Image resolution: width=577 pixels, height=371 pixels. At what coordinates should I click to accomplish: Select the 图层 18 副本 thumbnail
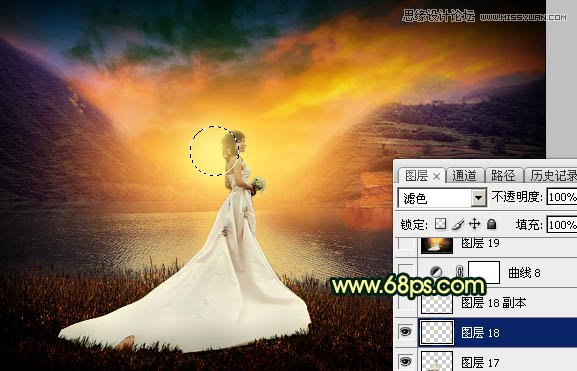click(437, 303)
